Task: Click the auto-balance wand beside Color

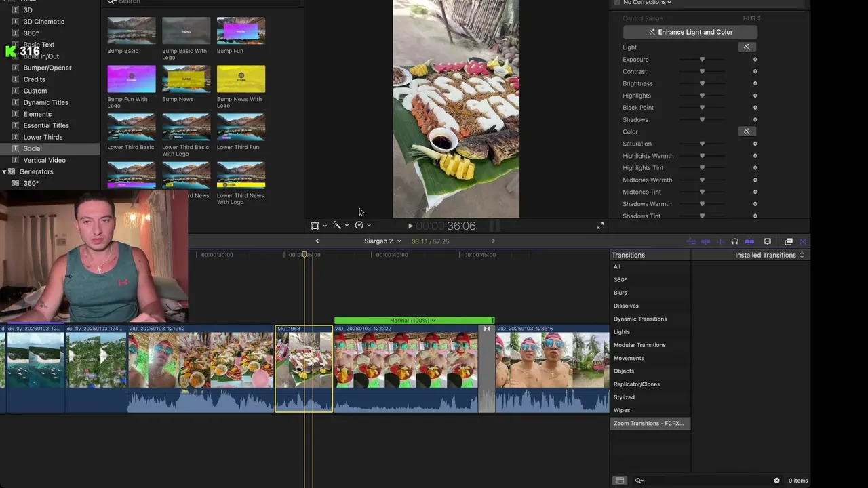Action: 747,131
